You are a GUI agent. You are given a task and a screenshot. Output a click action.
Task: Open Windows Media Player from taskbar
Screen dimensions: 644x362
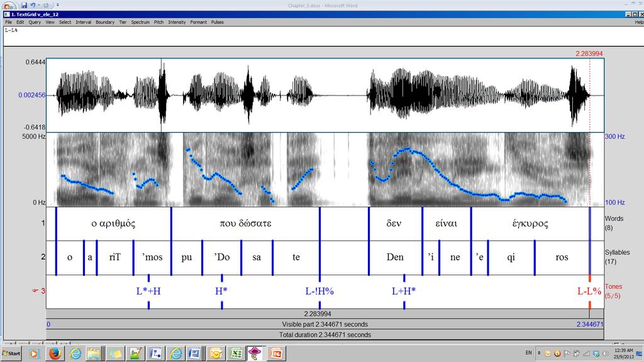coord(34,353)
